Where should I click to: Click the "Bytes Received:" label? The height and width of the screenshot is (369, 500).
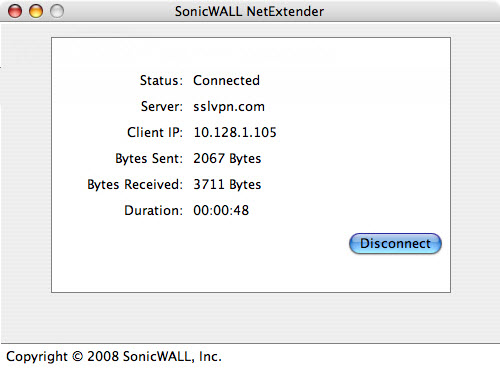click(135, 184)
